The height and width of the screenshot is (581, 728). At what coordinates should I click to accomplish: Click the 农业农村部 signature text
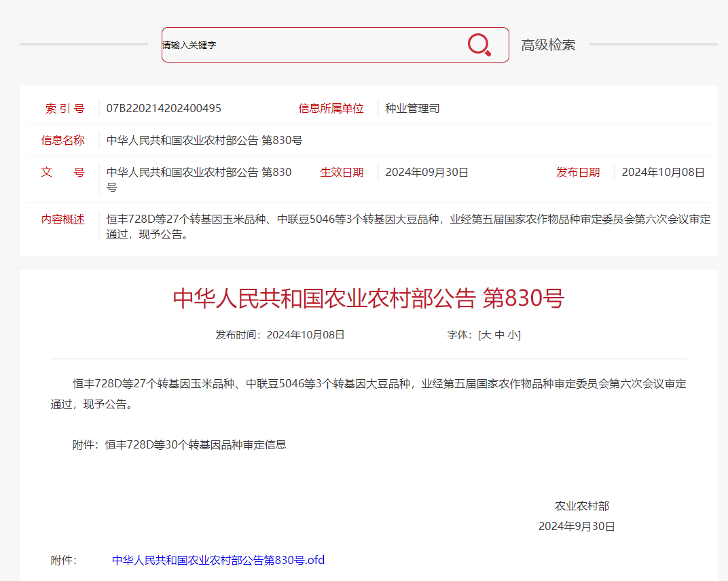click(x=582, y=506)
